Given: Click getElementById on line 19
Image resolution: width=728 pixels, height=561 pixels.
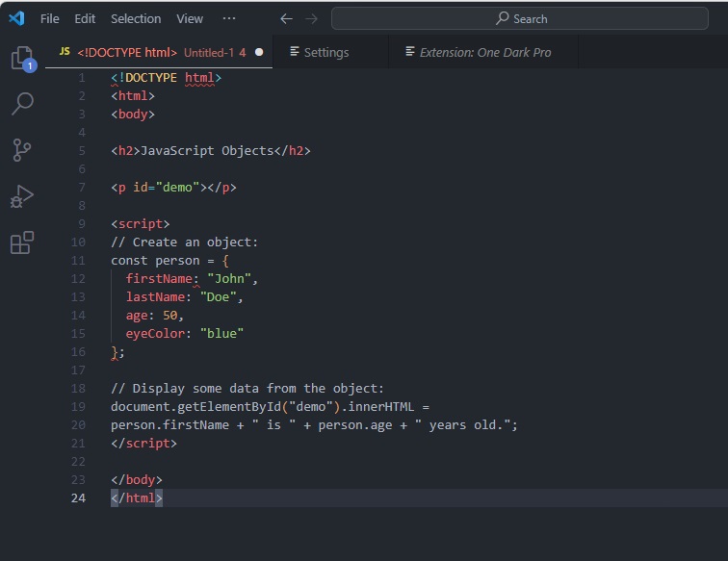Looking at the screenshot, I should (x=229, y=407).
